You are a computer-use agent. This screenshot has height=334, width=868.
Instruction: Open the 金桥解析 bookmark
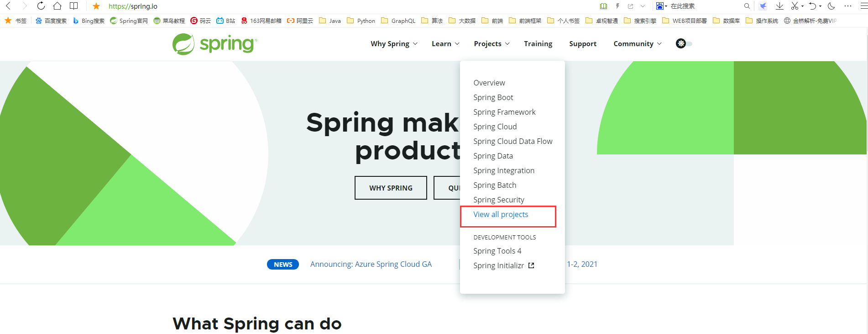pyautogui.click(x=810, y=21)
